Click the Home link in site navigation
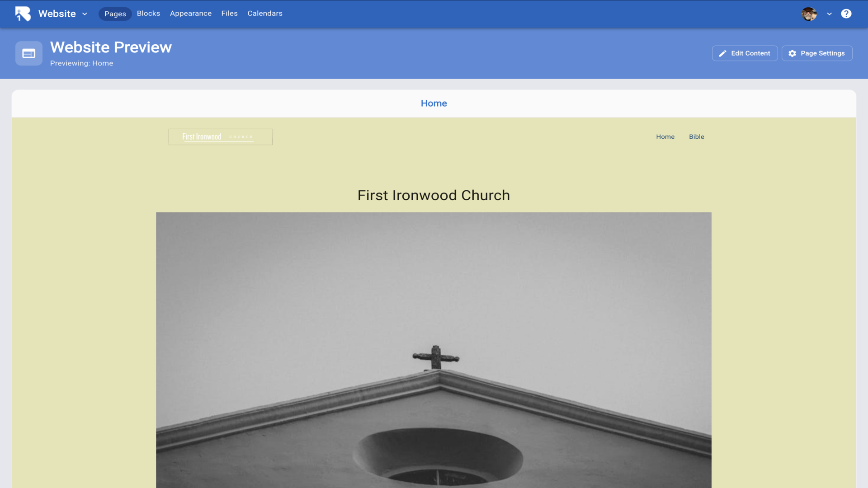The height and width of the screenshot is (488, 868). [665, 136]
